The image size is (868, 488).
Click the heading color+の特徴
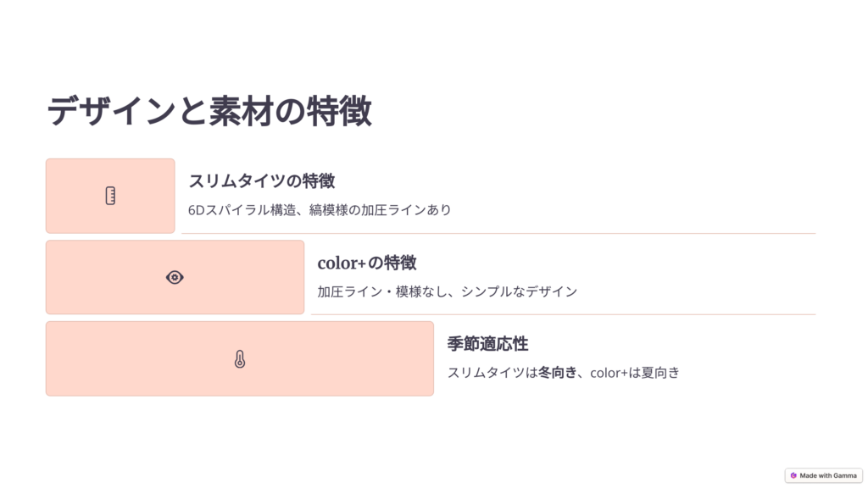coord(367,263)
